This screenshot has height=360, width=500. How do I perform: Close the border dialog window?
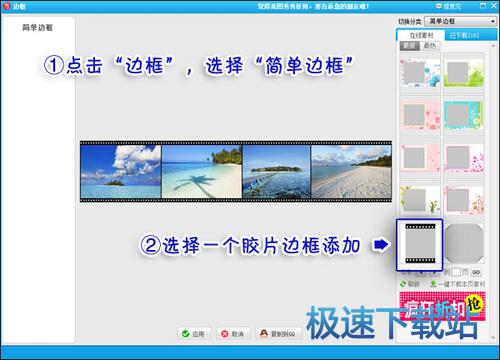[x=494, y=6]
